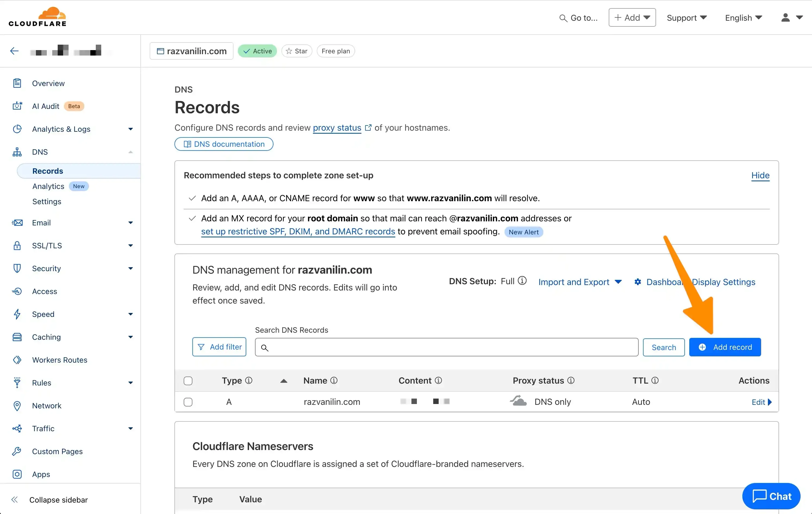The image size is (812, 514).
Task: Click the gear icon for Dashboard Display Settings
Action: [x=638, y=282]
